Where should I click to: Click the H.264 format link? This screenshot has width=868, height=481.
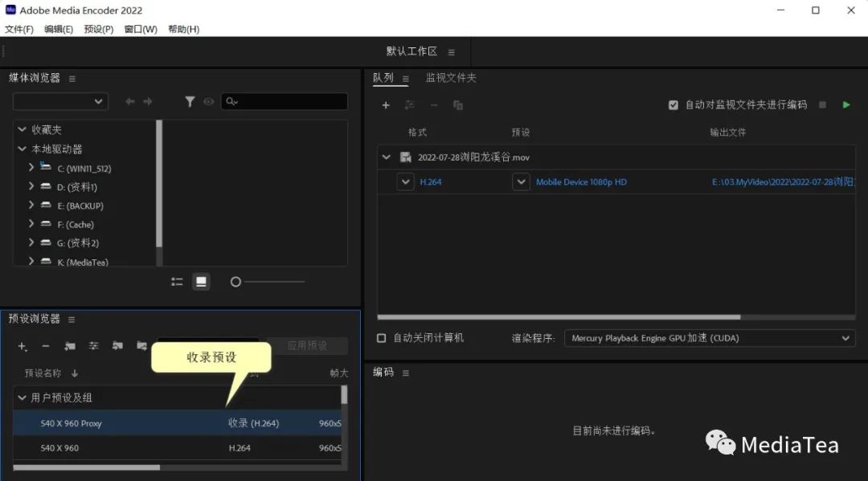point(431,182)
